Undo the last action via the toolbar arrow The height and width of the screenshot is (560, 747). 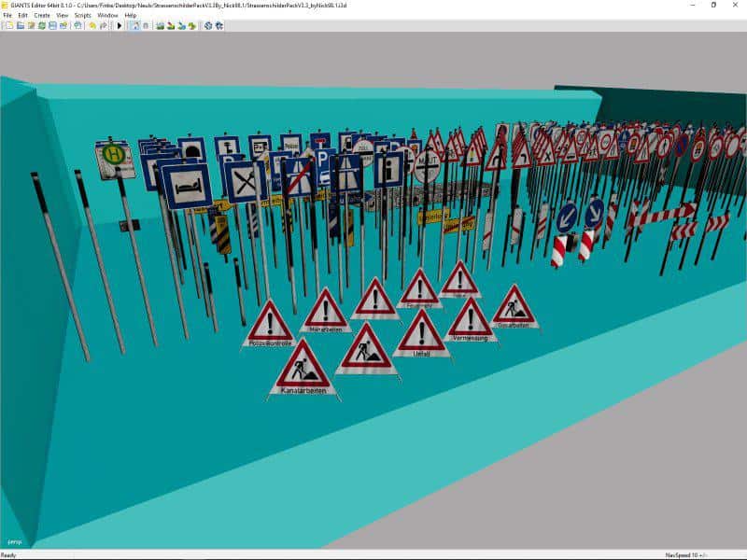[92, 25]
